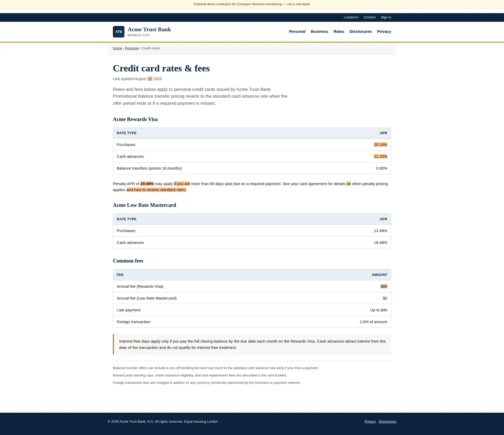Open Privacy in the main navigation
The height and width of the screenshot is (435, 504).
(x=384, y=32)
